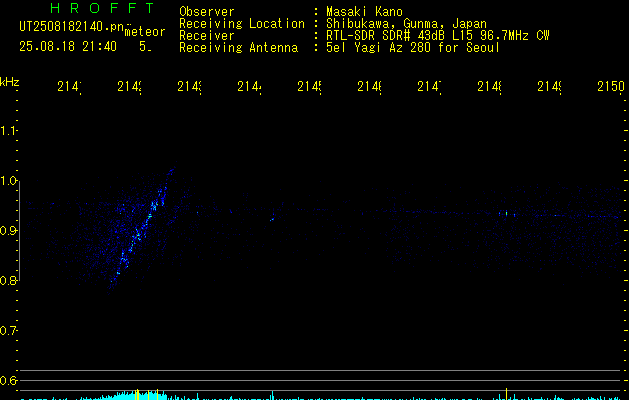Screen dimensions: 629x400
Task: Click the kHz axis unit label
Action: 9,82
